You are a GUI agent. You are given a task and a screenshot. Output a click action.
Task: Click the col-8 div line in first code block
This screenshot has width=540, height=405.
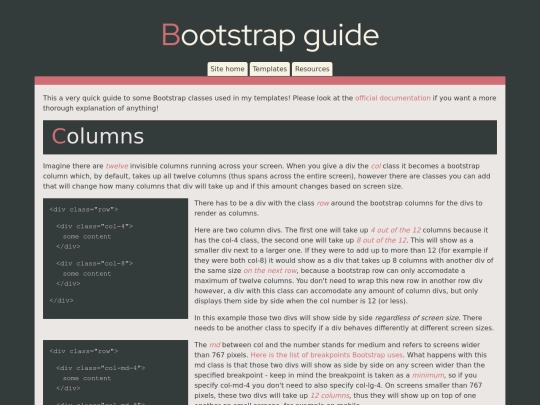click(94, 263)
